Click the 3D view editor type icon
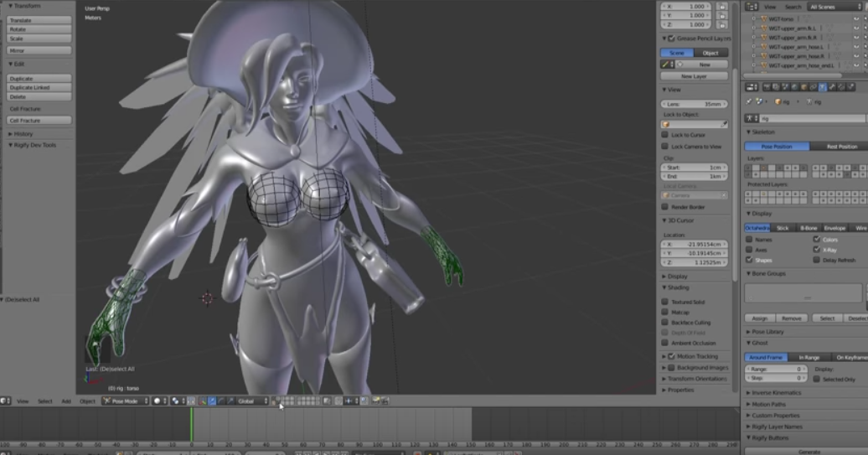 [x=6, y=401]
